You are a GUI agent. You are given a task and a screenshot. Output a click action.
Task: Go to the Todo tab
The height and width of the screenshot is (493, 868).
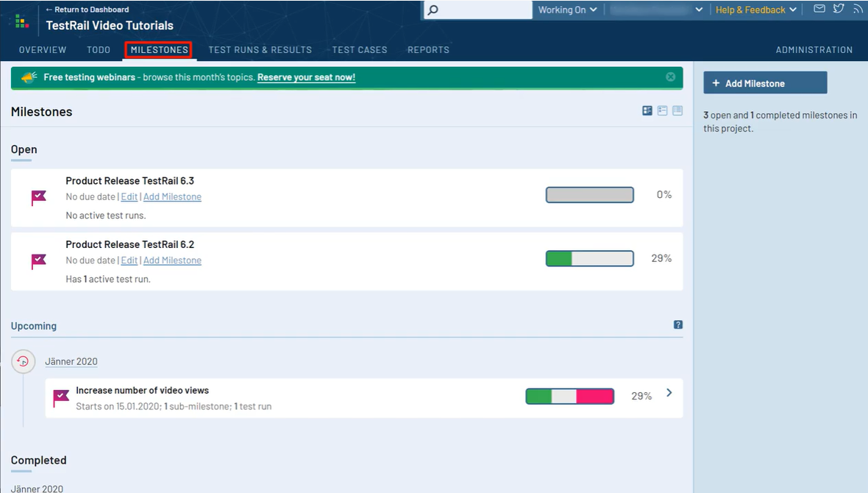[99, 50]
